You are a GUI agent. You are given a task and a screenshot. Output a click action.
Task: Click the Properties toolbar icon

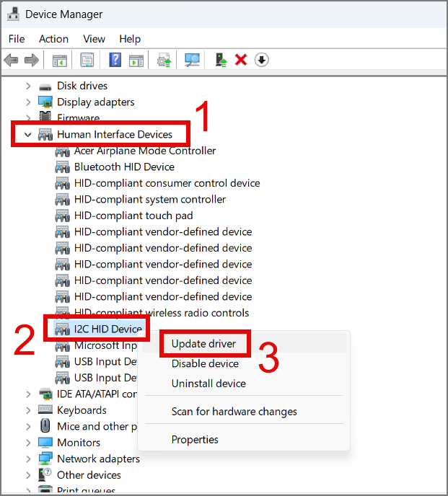coord(87,60)
